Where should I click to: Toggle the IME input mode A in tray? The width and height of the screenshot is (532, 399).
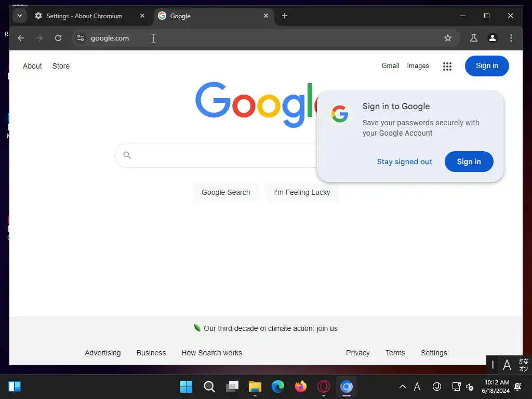click(x=417, y=387)
